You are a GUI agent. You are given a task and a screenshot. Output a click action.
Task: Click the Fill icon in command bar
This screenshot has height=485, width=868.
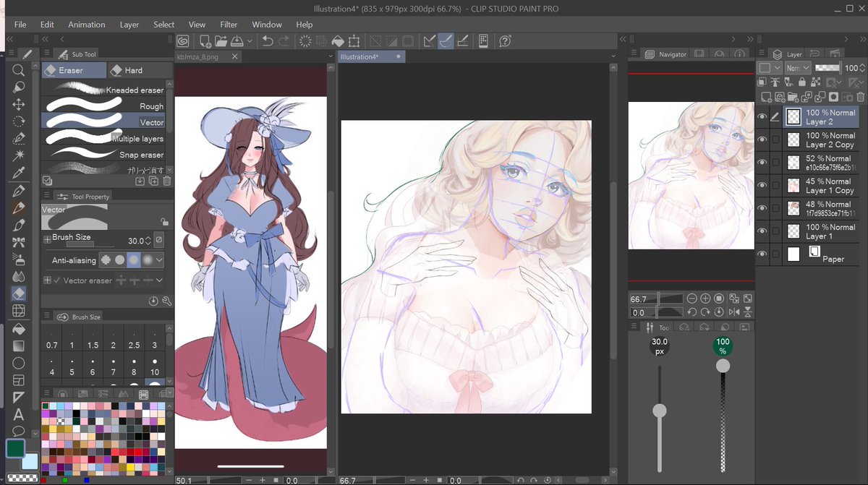pos(338,41)
